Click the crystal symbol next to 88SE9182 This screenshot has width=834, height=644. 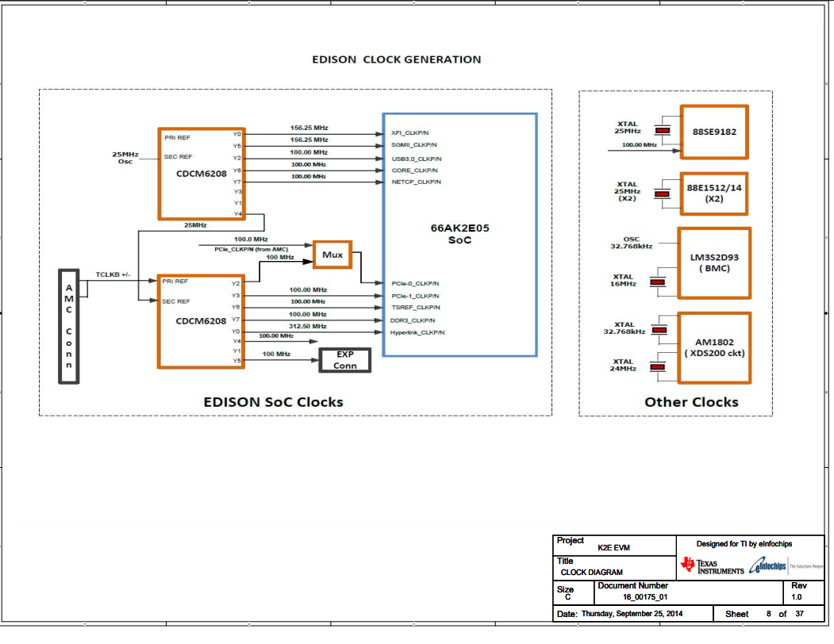click(x=662, y=130)
